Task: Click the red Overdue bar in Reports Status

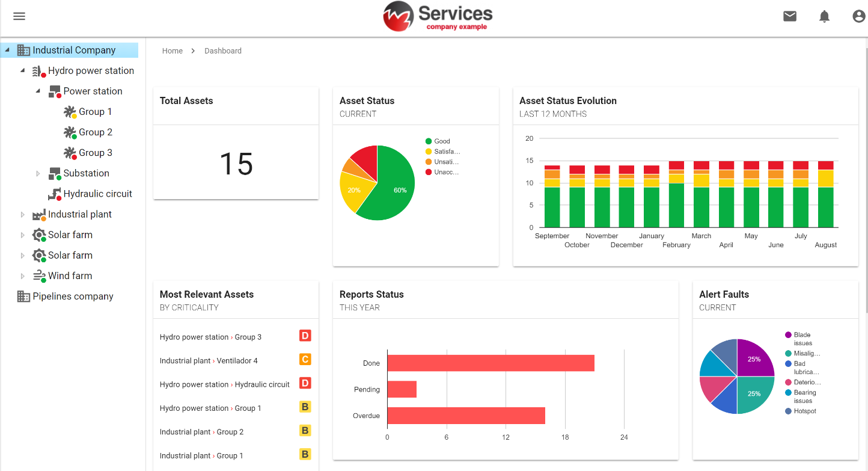Action: (x=466, y=416)
